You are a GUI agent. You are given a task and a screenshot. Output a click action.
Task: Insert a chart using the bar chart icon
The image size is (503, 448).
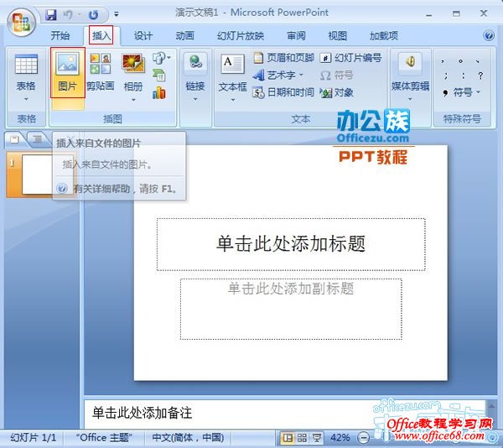[x=159, y=93]
